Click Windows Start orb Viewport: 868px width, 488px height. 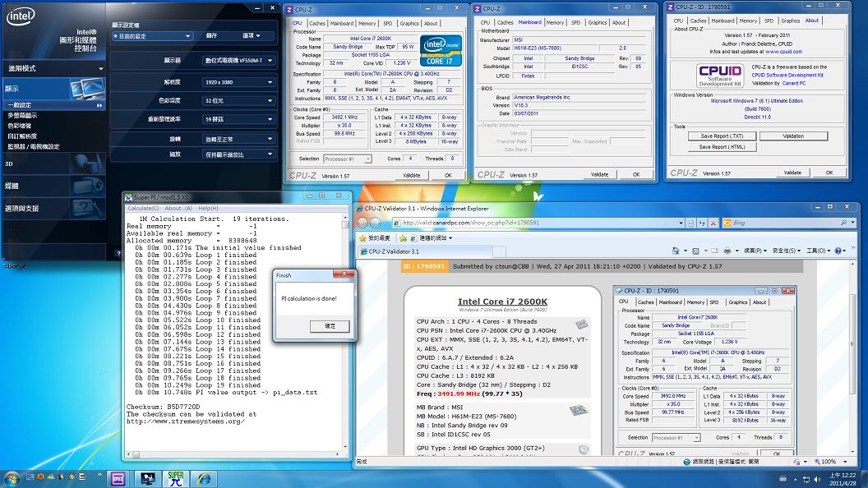11,478
